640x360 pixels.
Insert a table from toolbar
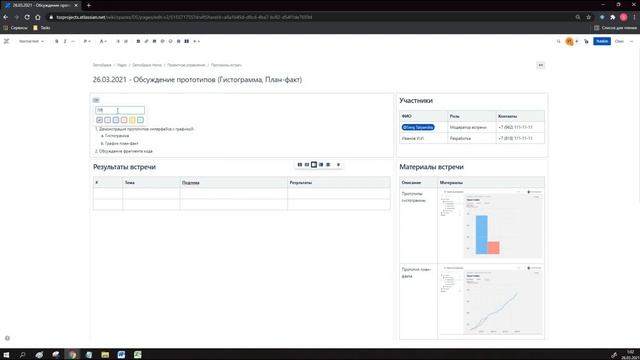point(178,41)
